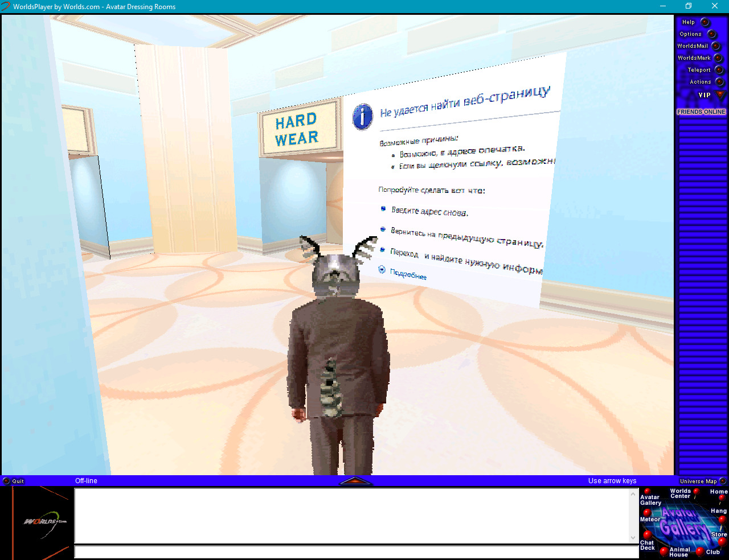Click 'Вернитесь на предыдущую страницу.' text
Viewport: 729px width, 560px height.
(x=467, y=237)
